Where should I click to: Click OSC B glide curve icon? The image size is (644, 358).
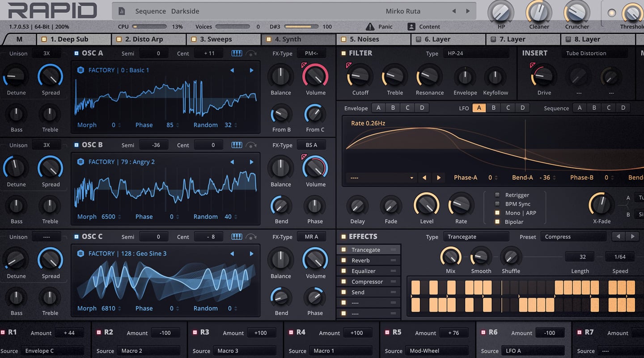[252, 145]
